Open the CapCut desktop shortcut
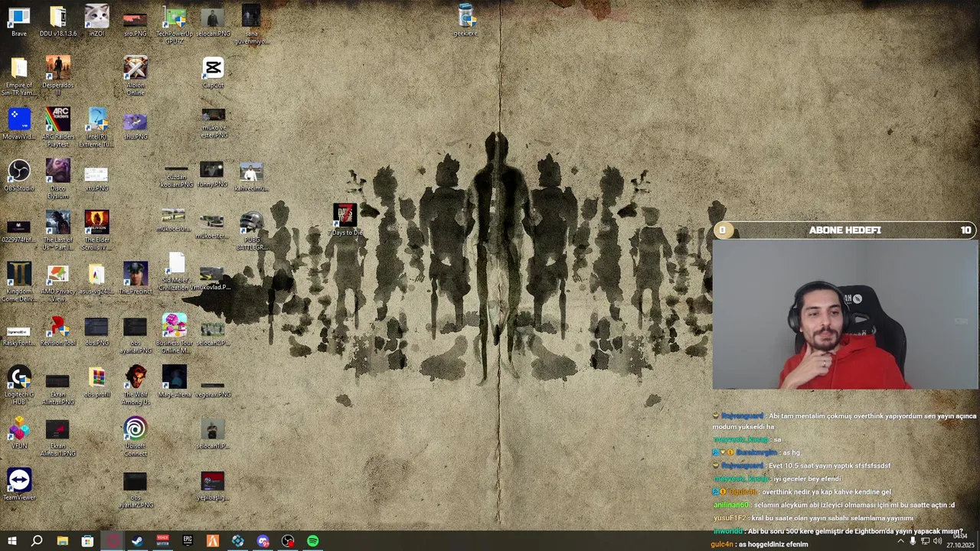The image size is (980, 551). (x=213, y=72)
